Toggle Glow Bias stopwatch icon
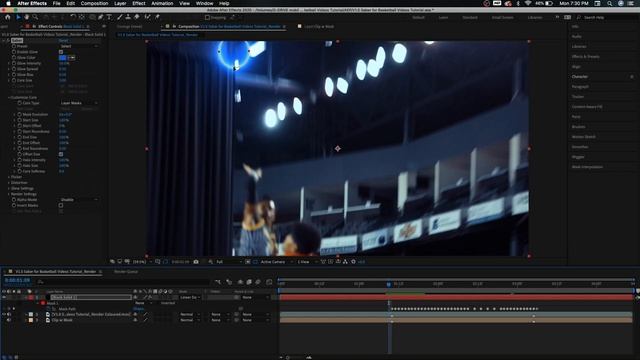The image size is (640, 360). [14, 75]
